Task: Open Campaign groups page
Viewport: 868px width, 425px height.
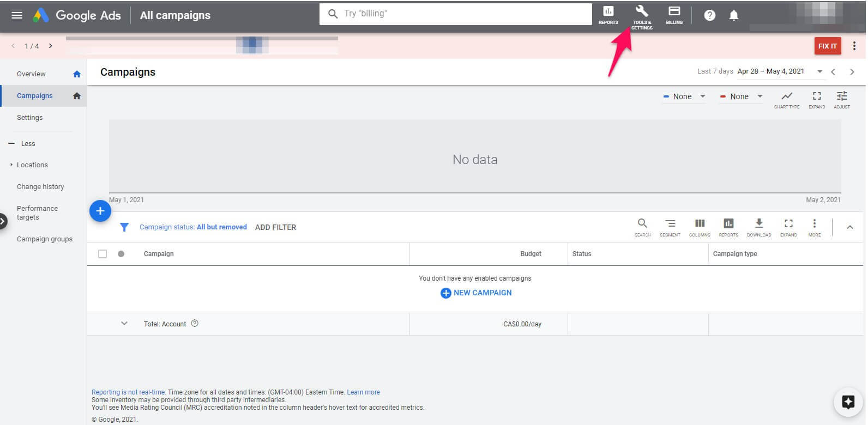Action: [x=45, y=239]
